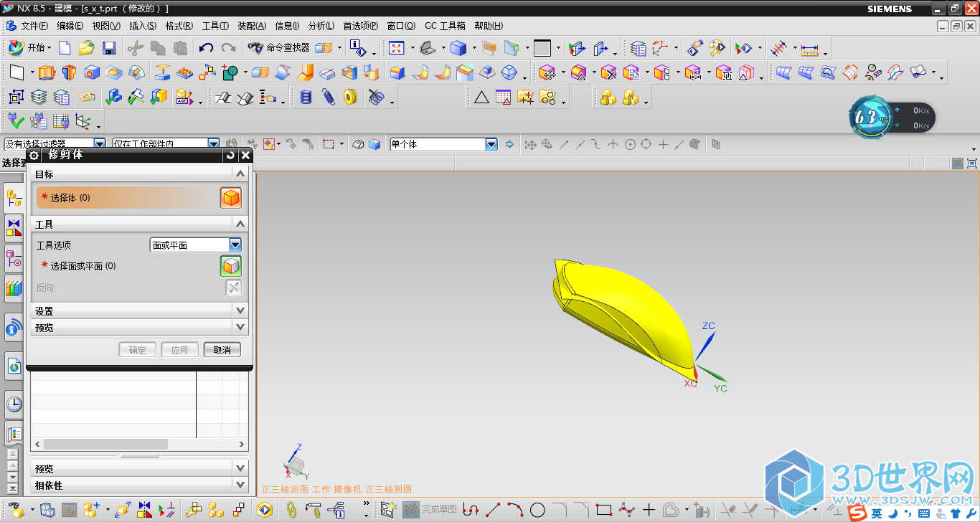Click the circle sketch tool

[537, 510]
